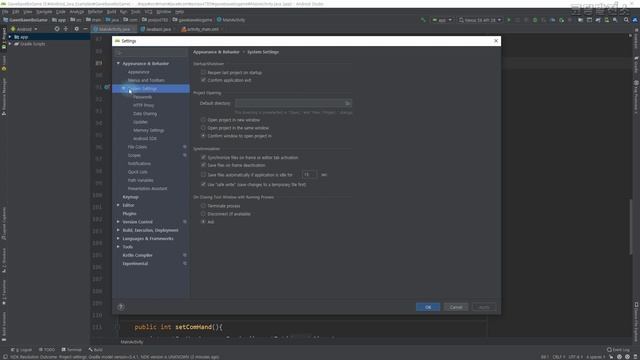Expand the app folder in Project tree

(10, 37)
